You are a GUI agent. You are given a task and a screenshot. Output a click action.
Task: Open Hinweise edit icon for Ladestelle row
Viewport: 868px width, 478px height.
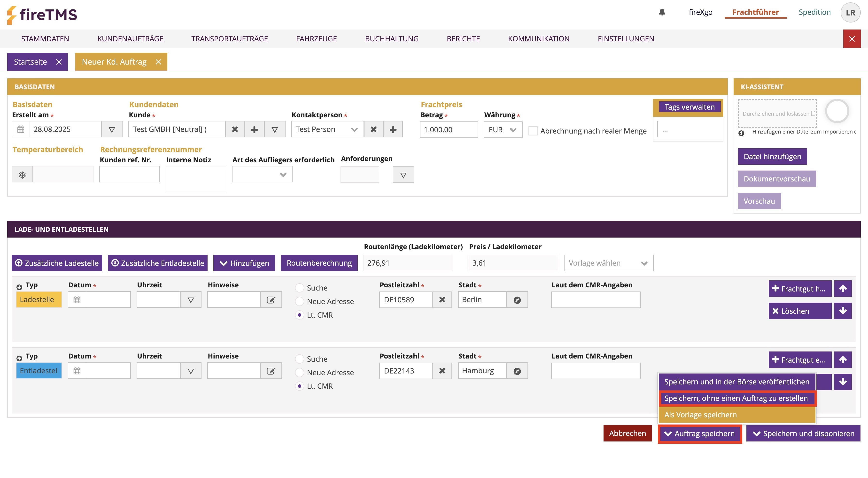[271, 300]
